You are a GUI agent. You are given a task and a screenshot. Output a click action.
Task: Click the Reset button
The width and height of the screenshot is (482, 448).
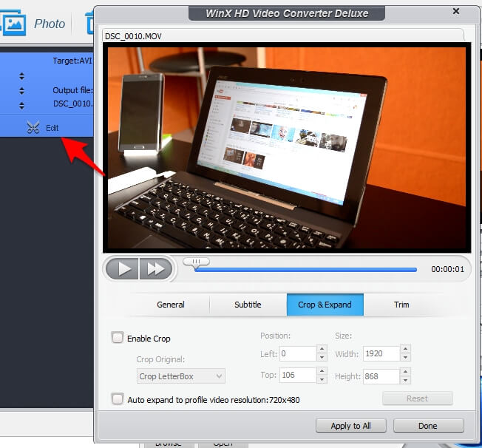417,398
